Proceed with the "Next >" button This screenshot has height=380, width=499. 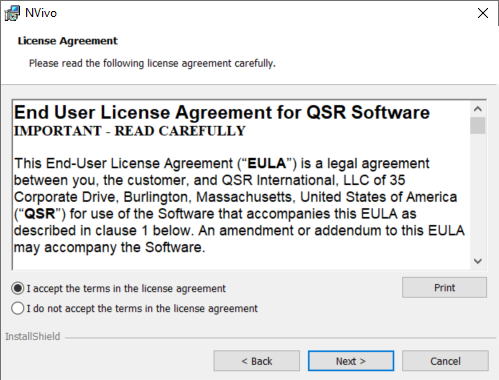[351, 361]
